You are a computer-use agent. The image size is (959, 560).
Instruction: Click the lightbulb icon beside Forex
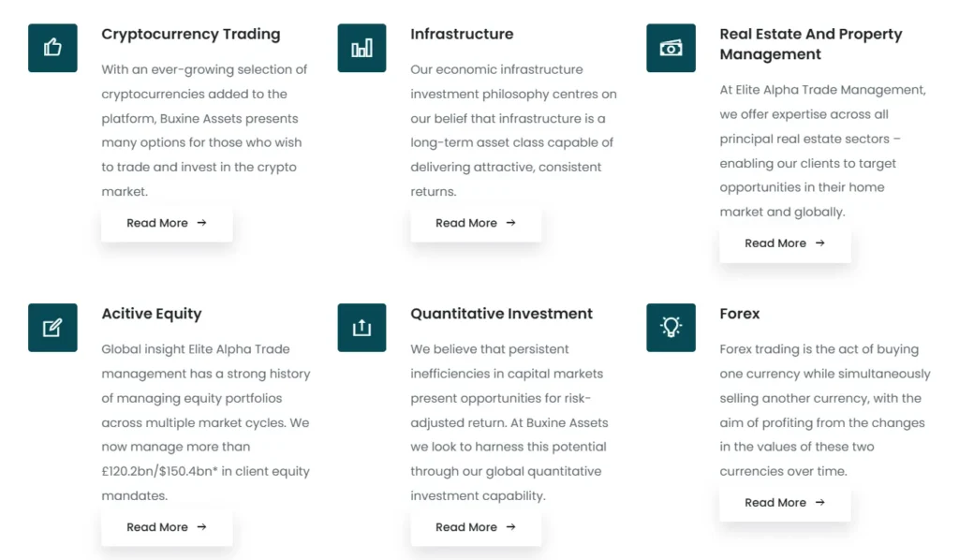coord(671,328)
